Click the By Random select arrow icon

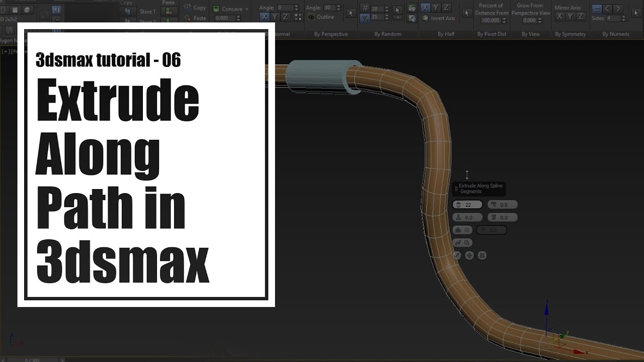pyautogui.click(x=397, y=10)
